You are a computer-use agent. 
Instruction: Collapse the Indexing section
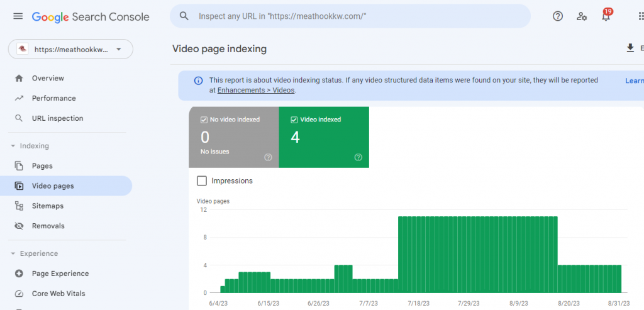tap(30, 146)
